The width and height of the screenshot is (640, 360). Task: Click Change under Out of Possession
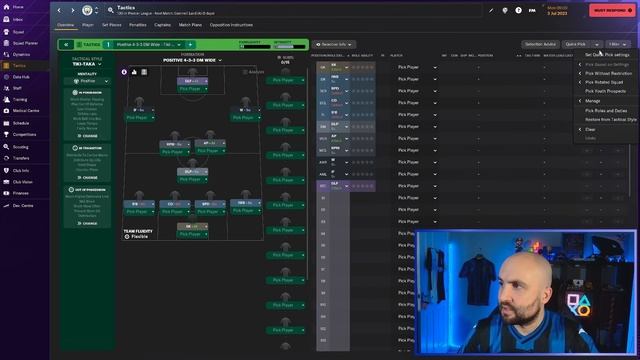pos(87,223)
